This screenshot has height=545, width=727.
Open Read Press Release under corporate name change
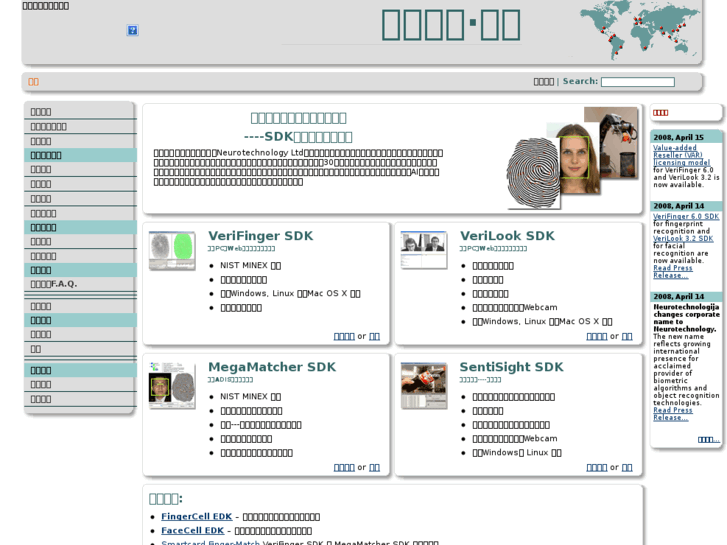point(673,414)
